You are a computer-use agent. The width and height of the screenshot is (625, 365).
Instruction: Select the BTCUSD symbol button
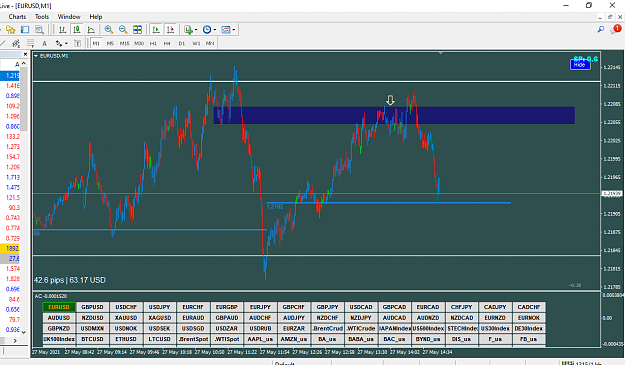click(92, 339)
